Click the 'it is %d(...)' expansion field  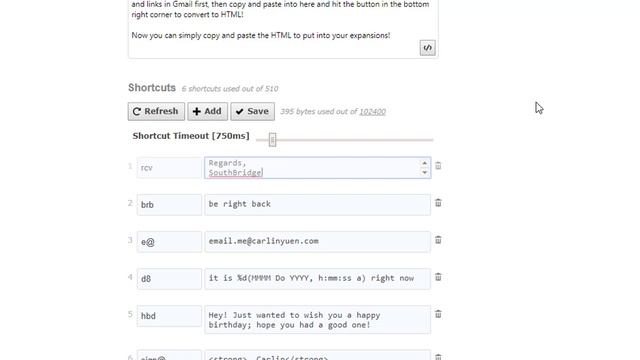coord(318,279)
